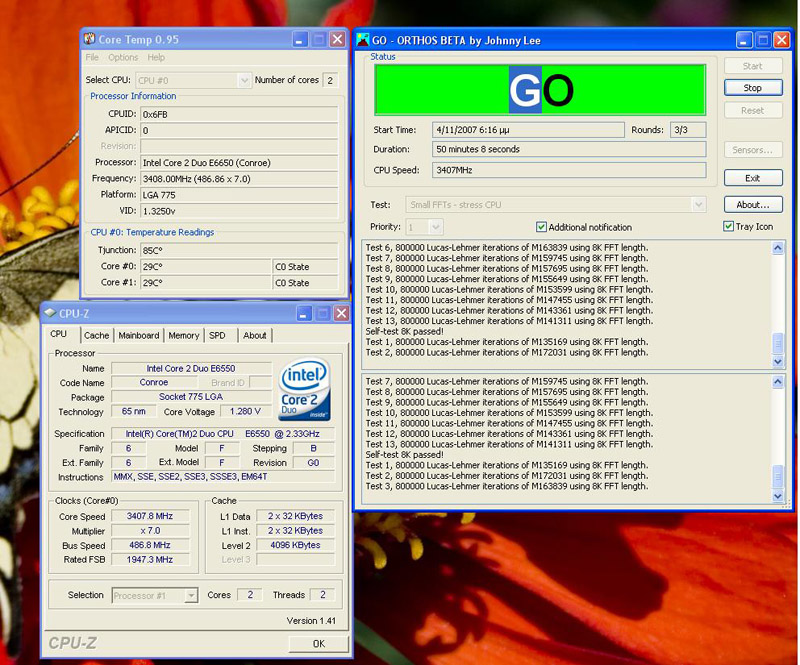
Task: Click 'Self-test 8K passed!' in the lower log
Action: tap(405, 454)
